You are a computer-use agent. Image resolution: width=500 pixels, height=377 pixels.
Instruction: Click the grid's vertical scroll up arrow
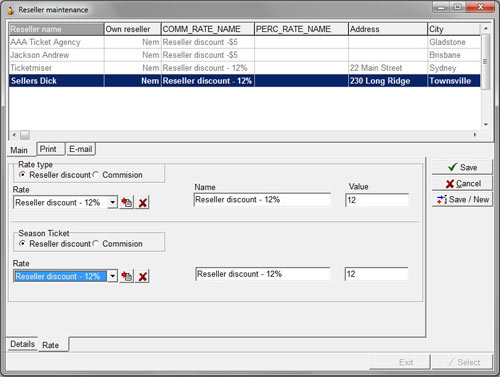(486, 29)
